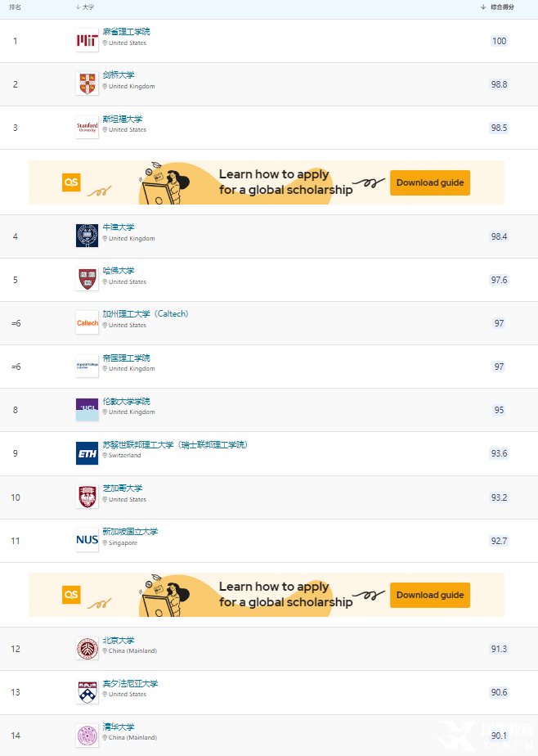538x756 pixels.
Task: Open 清华大学 university link
Action: coord(119,727)
